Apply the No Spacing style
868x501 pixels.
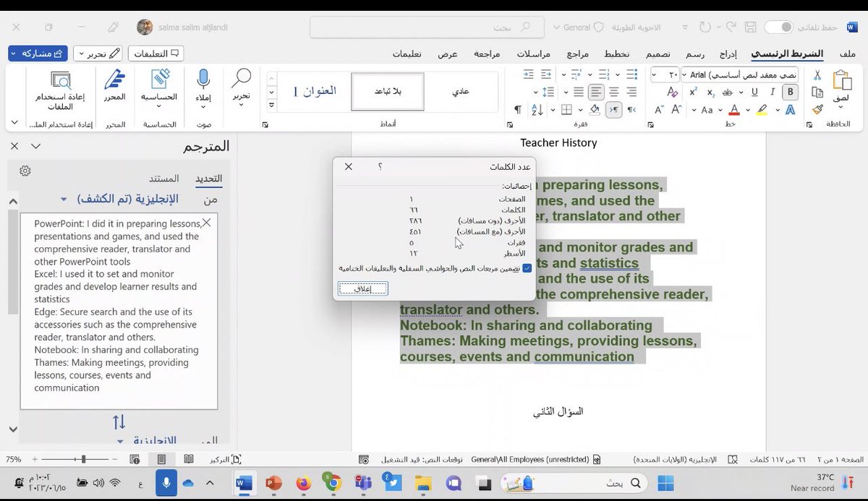click(x=388, y=91)
